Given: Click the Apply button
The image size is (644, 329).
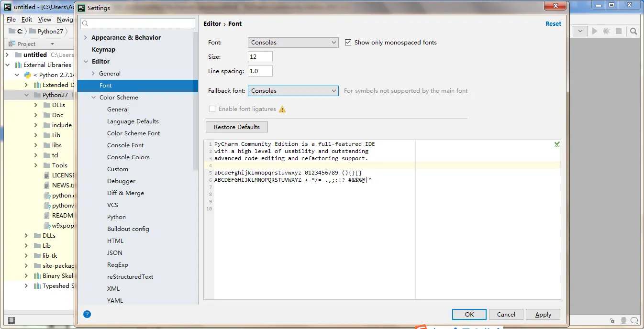Looking at the screenshot, I should 543,314.
